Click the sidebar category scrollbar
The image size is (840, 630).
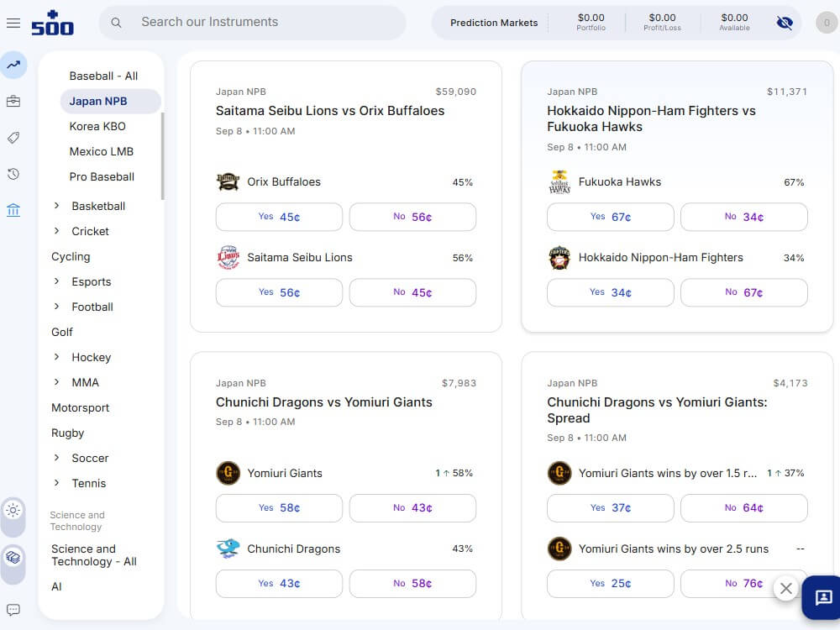click(x=162, y=156)
